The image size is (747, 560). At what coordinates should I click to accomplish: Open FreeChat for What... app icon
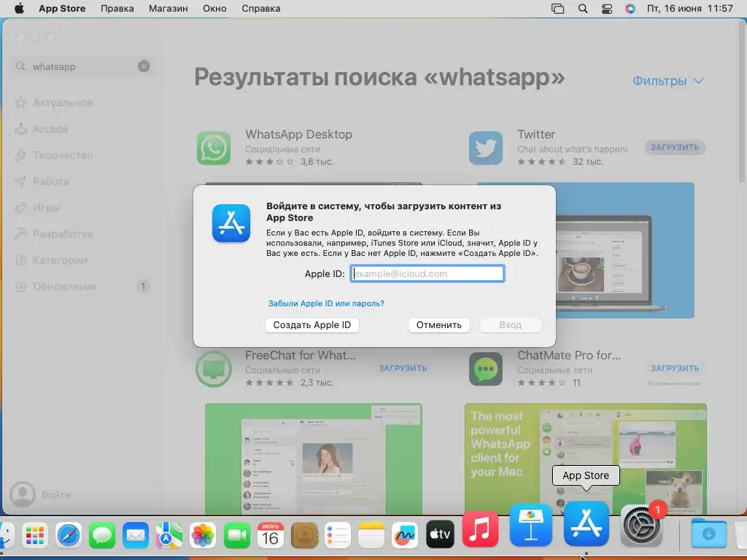point(214,369)
